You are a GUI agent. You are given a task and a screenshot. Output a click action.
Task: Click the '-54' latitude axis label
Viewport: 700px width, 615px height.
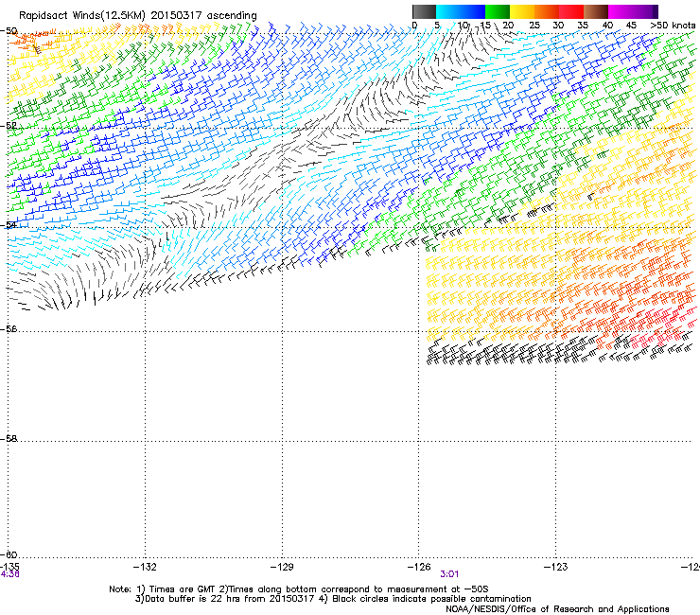coord(9,225)
